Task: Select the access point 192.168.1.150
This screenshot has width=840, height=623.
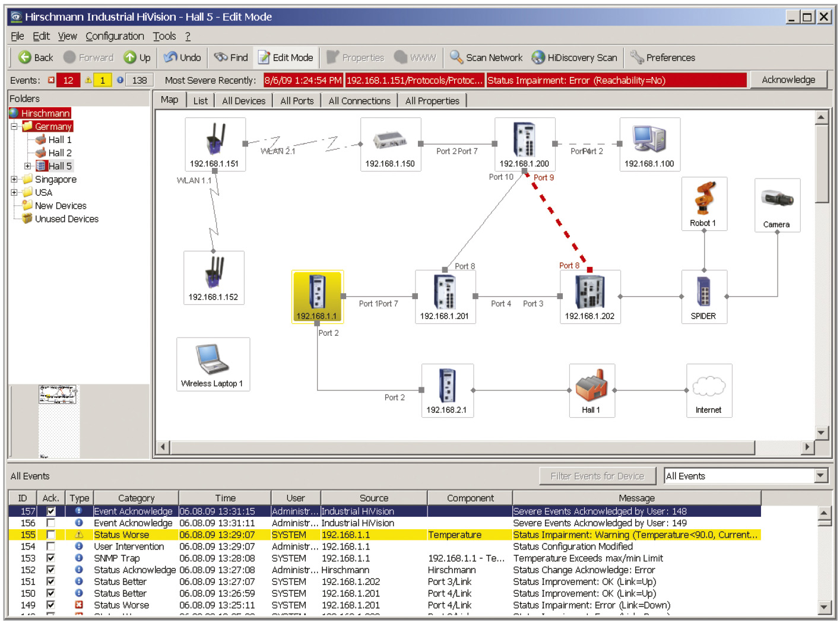Action: pyautogui.click(x=390, y=144)
